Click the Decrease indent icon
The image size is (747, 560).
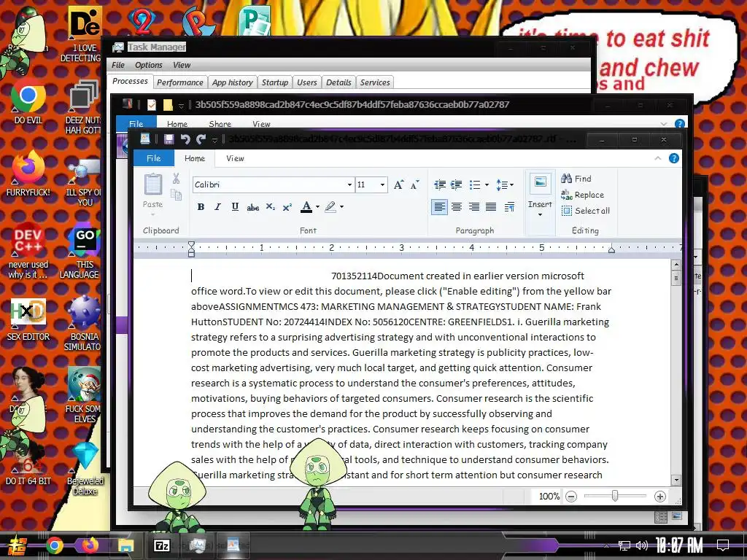pyautogui.click(x=440, y=184)
